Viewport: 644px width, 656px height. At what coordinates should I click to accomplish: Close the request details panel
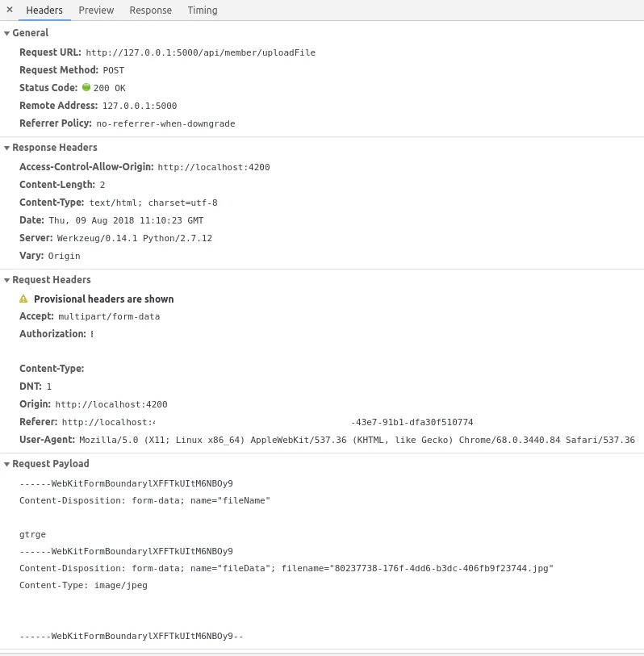(x=10, y=10)
